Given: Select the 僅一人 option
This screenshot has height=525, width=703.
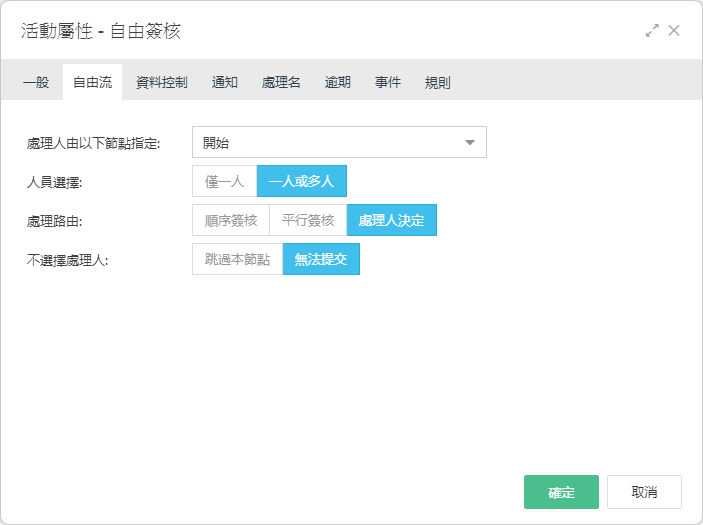Looking at the screenshot, I should coord(225,181).
